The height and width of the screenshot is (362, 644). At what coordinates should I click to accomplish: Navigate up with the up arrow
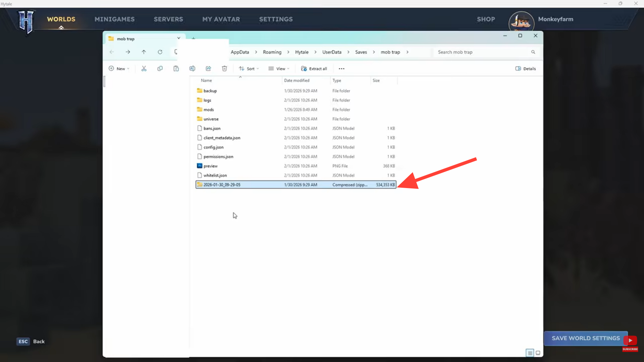pyautogui.click(x=144, y=52)
